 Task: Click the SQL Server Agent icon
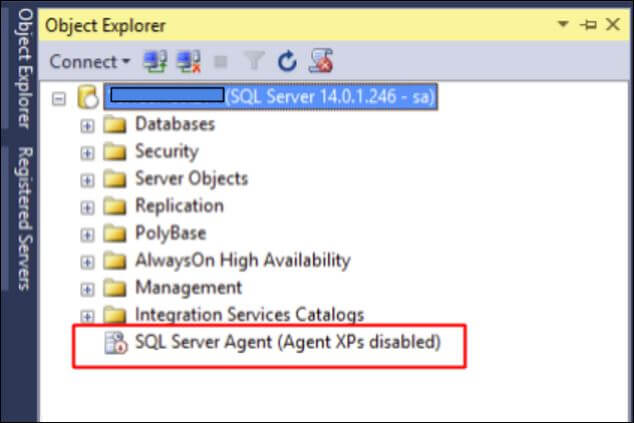pos(116,343)
